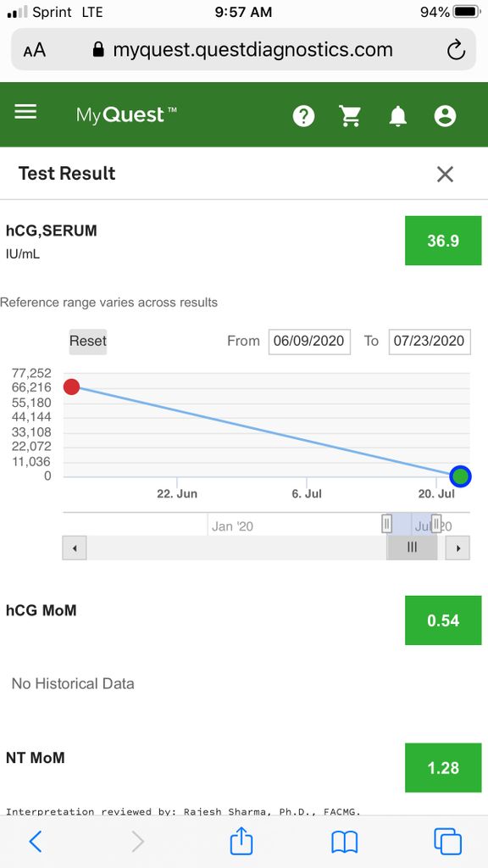Select the green July data point
This screenshot has height=868, width=488.
(460, 476)
